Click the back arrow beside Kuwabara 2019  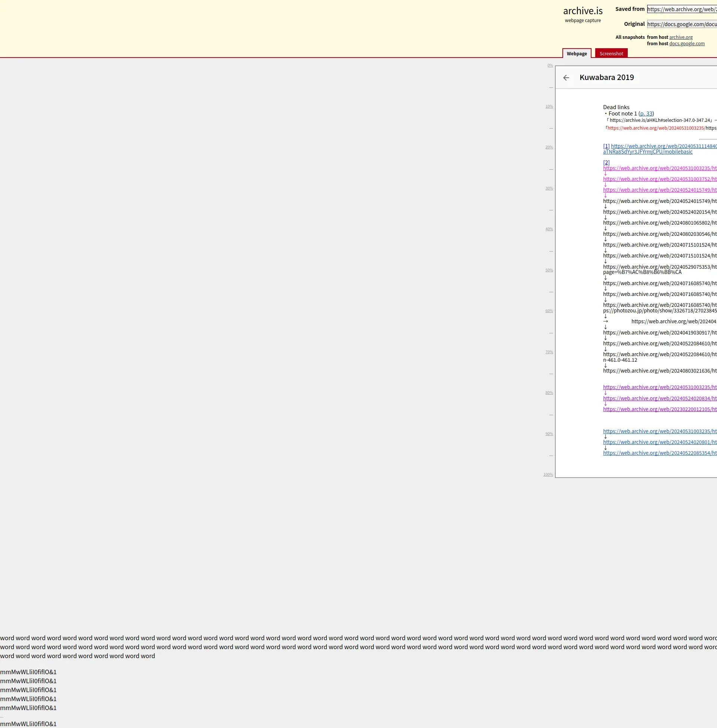566,78
